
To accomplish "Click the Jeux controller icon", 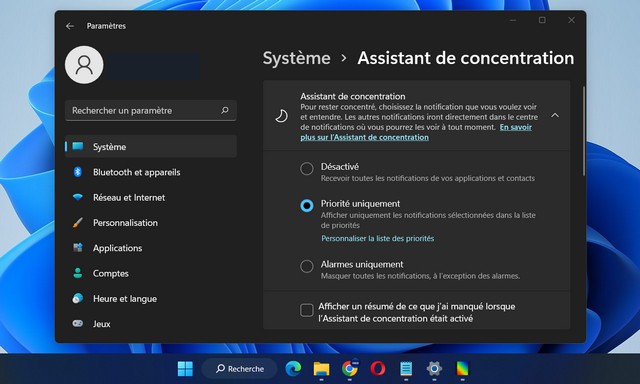I will (78, 324).
